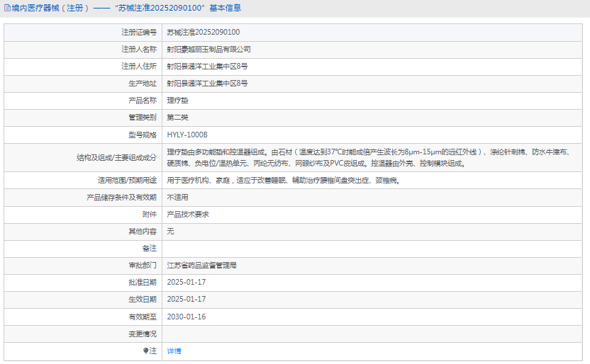590x364 pixels.
Task: Click management class value 第二类
Action: coord(177,117)
